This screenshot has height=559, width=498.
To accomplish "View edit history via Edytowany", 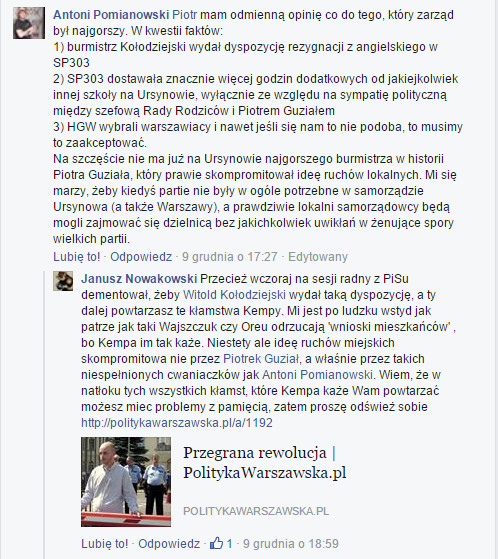I will click(x=318, y=257).
